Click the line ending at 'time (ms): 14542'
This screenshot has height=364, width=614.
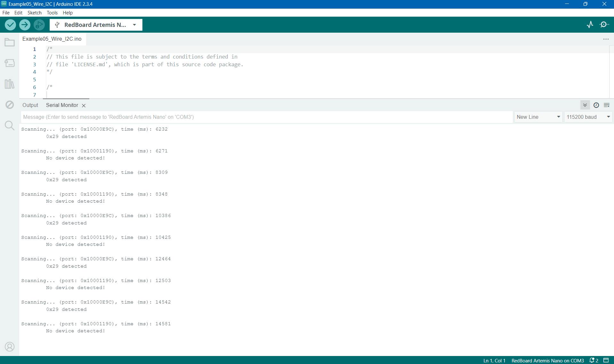(x=96, y=302)
